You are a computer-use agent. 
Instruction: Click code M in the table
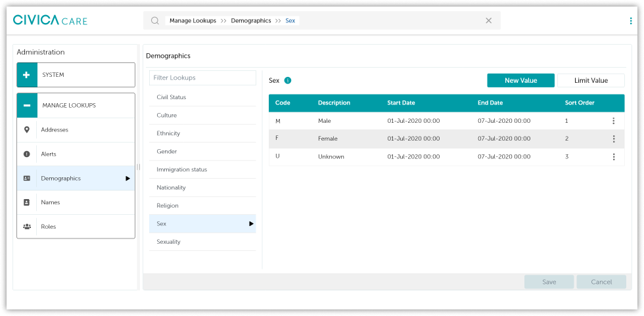[x=277, y=121]
